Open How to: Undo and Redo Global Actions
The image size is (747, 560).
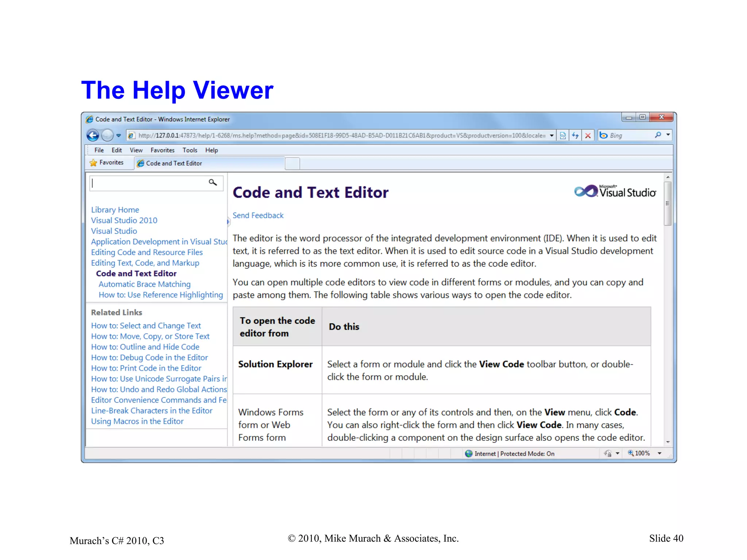pyautogui.click(x=159, y=389)
